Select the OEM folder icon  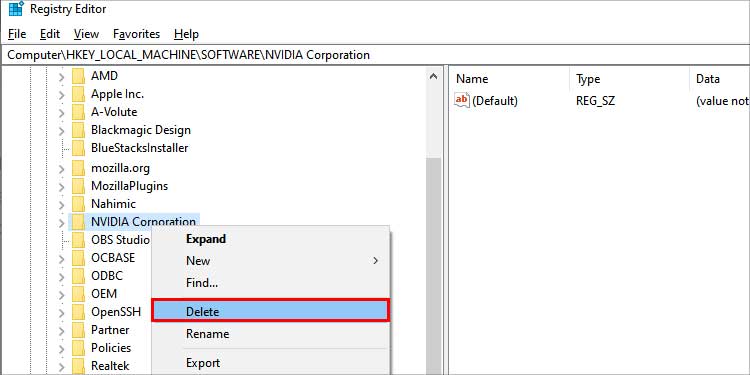click(x=78, y=294)
